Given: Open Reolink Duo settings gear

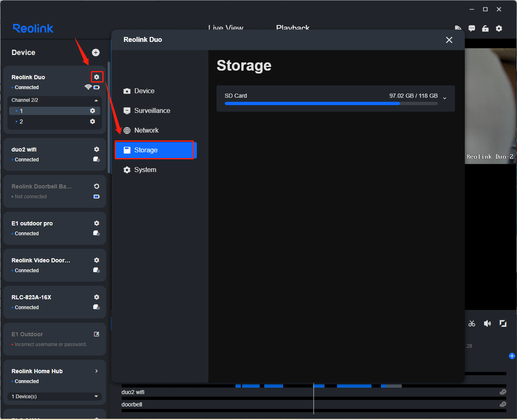Looking at the screenshot, I should pyautogui.click(x=97, y=77).
